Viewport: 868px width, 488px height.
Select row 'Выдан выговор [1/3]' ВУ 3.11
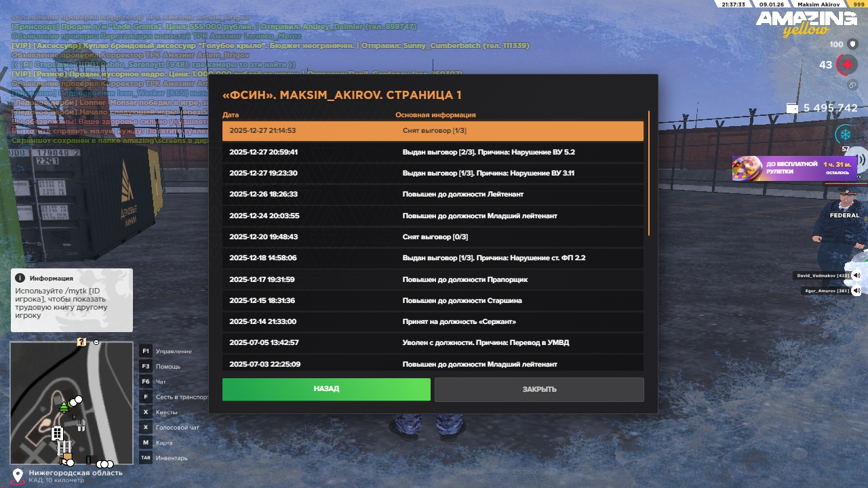433,173
